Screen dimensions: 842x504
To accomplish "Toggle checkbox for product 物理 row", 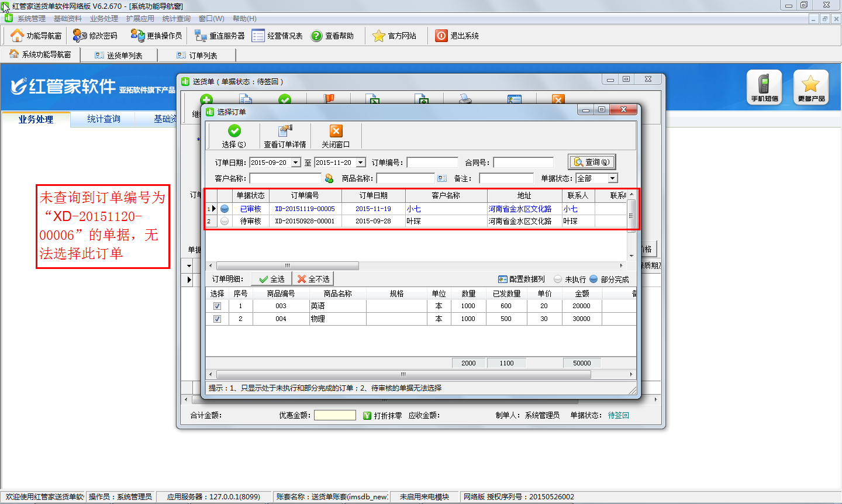I will 217,319.
